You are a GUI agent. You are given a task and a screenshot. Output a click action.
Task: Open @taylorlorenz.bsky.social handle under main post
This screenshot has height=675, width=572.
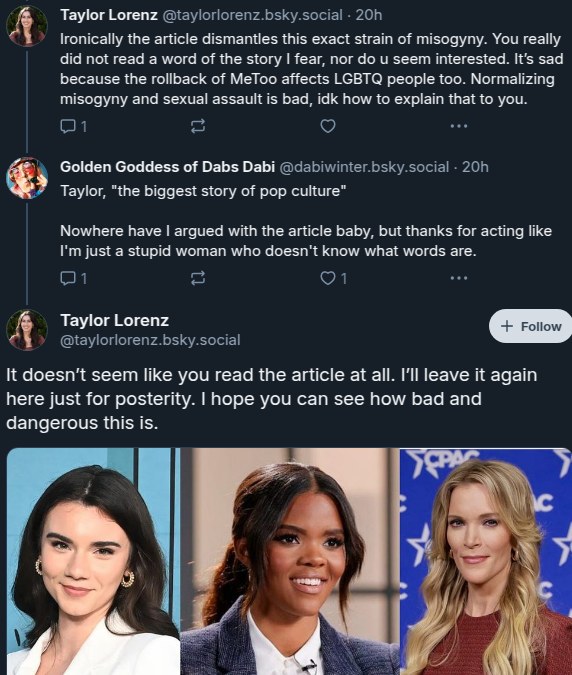[150, 340]
